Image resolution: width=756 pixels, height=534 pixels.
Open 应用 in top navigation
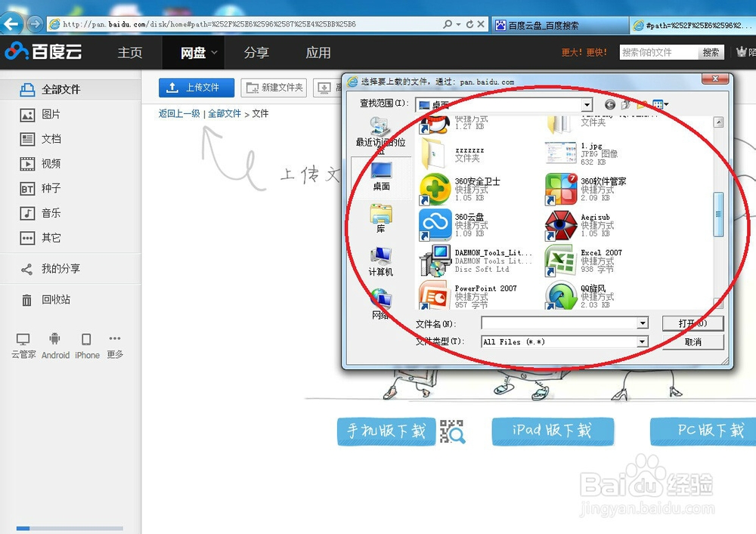318,52
